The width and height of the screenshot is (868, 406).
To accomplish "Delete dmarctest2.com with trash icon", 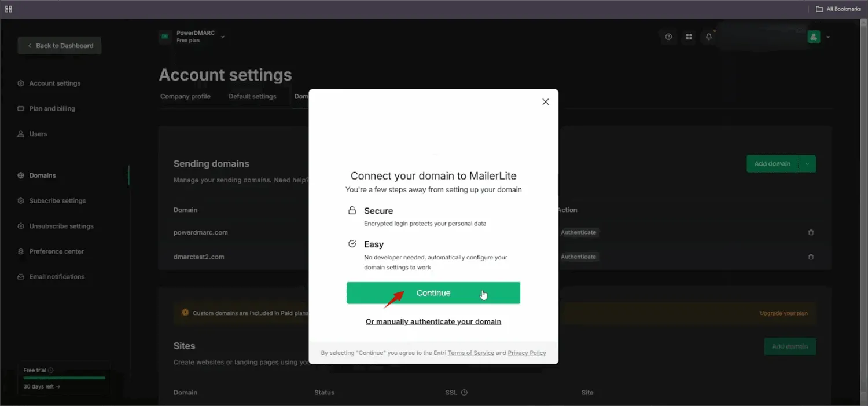I will pyautogui.click(x=811, y=257).
